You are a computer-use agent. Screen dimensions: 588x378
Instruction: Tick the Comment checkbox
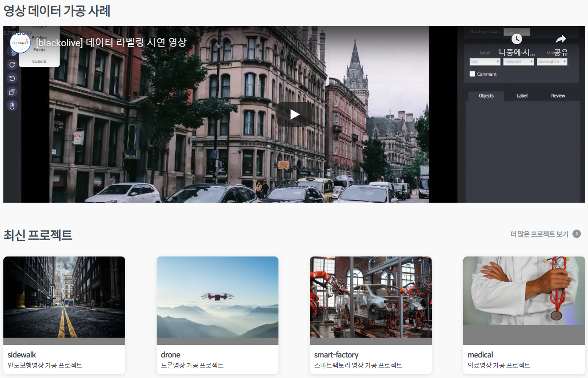tap(472, 74)
